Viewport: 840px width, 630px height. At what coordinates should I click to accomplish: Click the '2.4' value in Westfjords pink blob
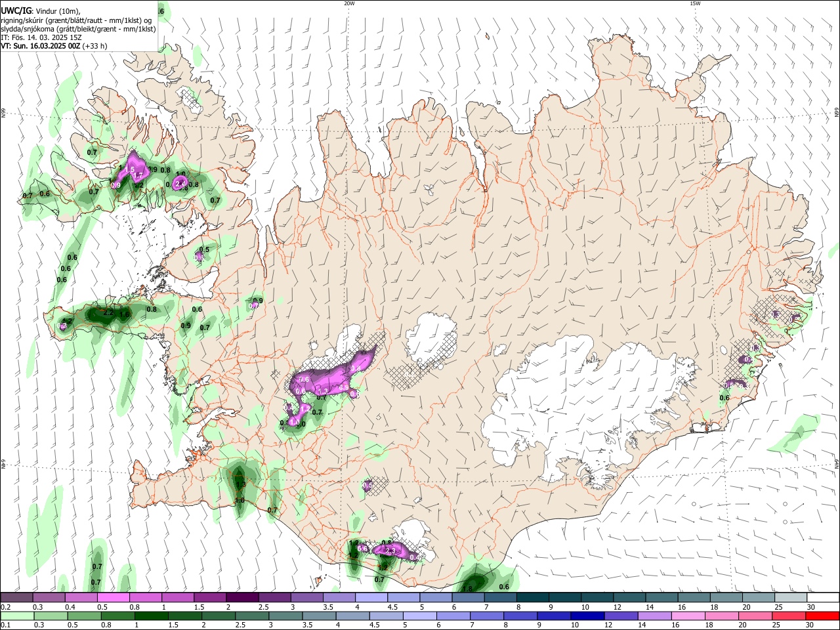click(x=180, y=184)
